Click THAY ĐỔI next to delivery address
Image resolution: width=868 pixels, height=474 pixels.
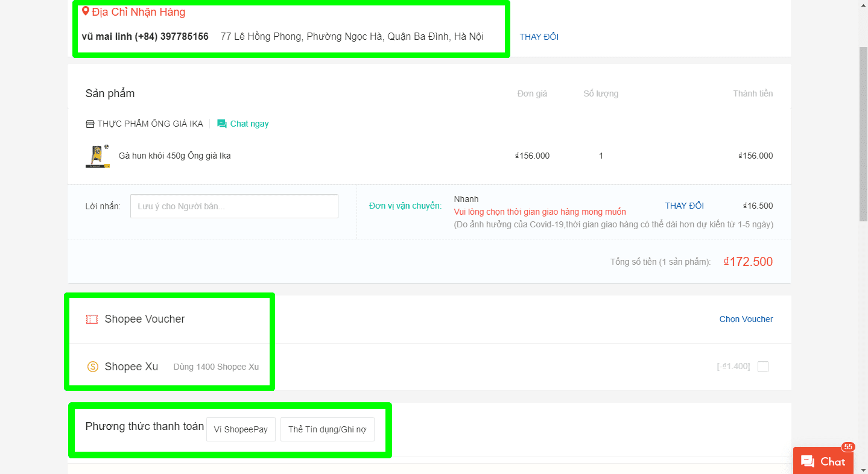539,37
